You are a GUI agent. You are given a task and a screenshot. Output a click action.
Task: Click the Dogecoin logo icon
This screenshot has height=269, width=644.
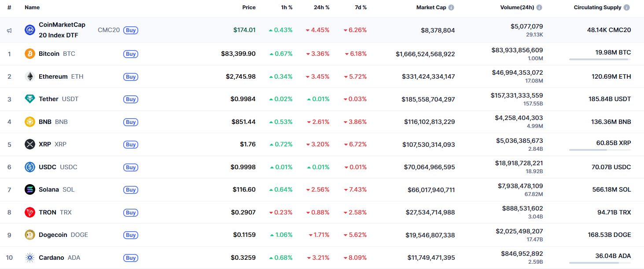tap(30, 235)
